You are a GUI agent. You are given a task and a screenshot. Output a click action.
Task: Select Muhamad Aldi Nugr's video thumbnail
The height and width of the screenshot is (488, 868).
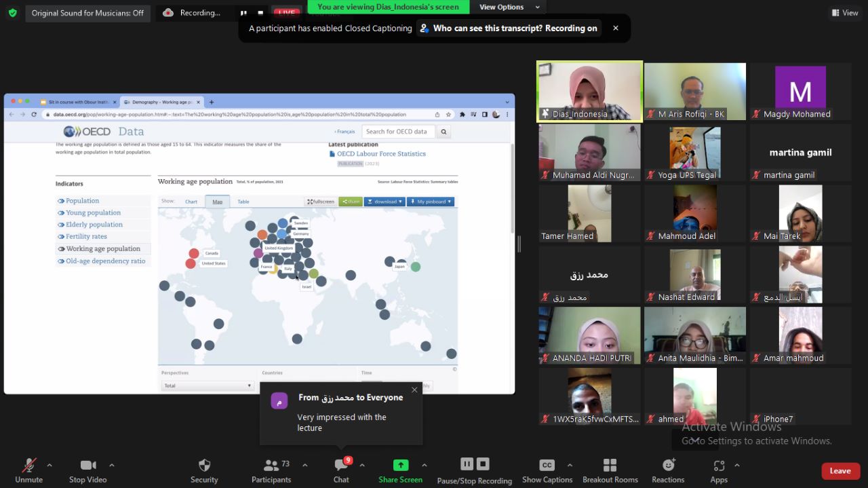pos(590,153)
